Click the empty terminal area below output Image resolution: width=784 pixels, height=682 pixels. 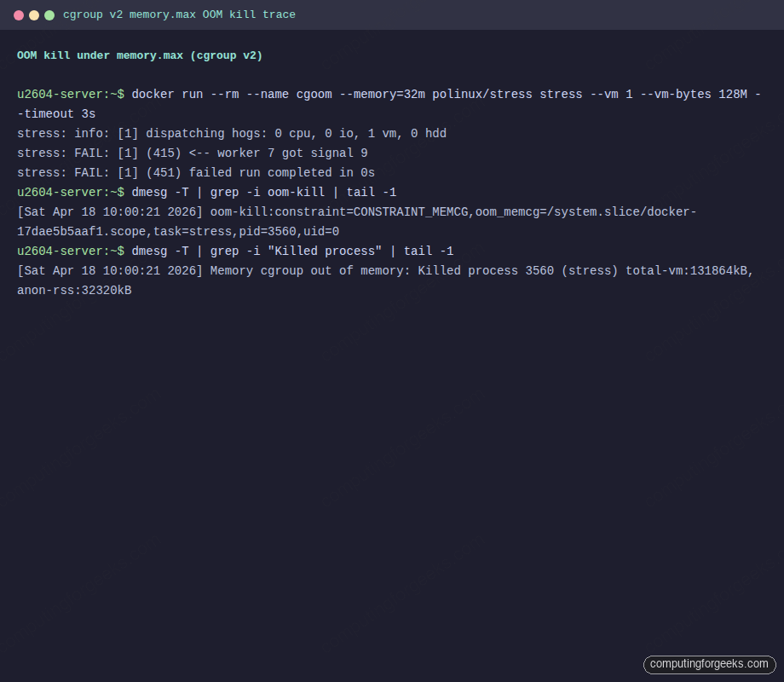point(392,469)
